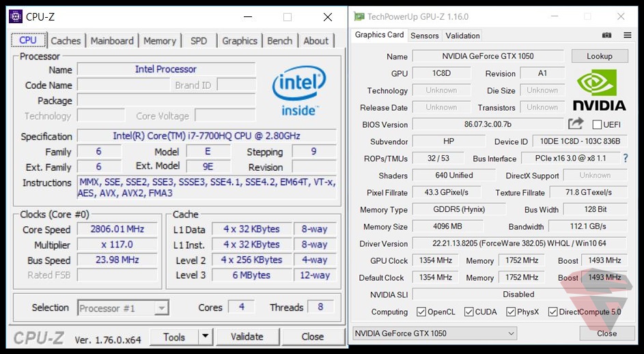Open the About tab
The image size is (644, 354).
click(x=316, y=41)
